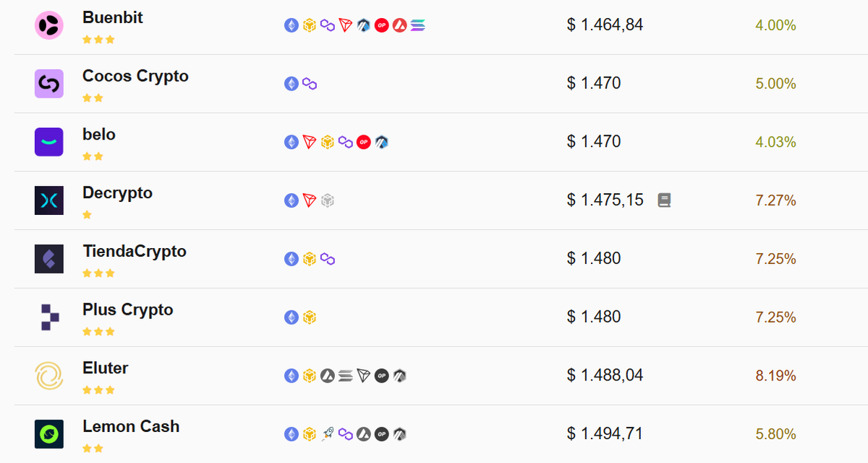Click the Ethereum icon in the TiendaCrypto row
Viewport: 868px width, 463px height.
pyautogui.click(x=292, y=259)
